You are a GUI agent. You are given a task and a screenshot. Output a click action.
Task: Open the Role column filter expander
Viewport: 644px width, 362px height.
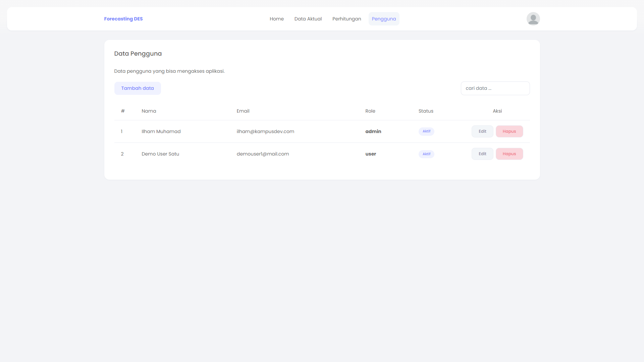370,111
